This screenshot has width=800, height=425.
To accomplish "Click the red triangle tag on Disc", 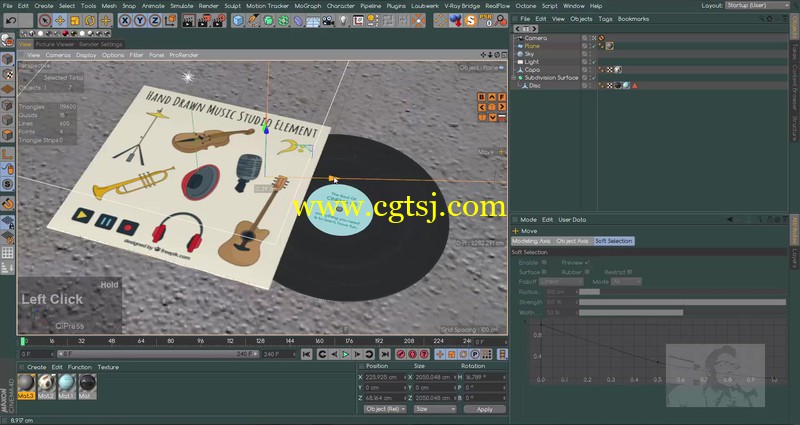I will tap(635, 86).
